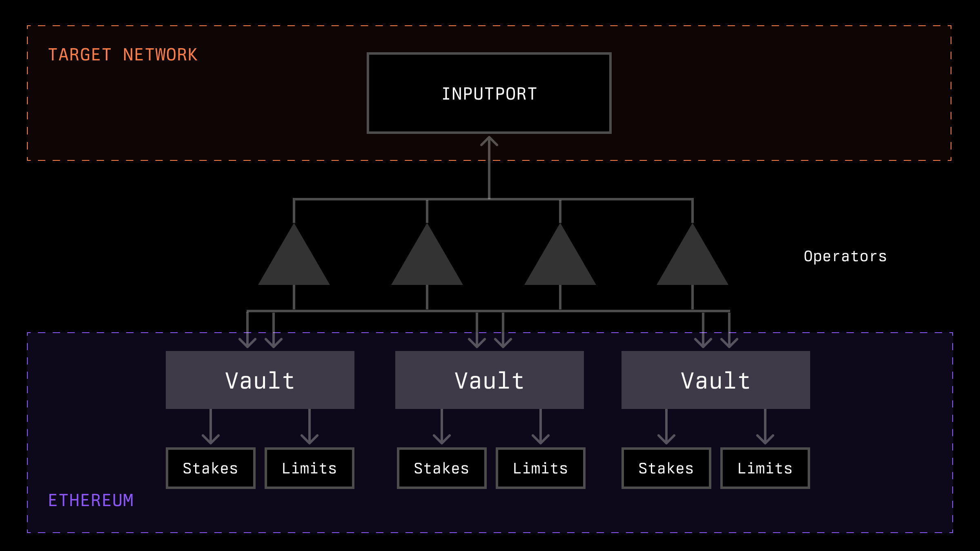Click Stakes box under left Vault
This screenshot has width=980, height=551.
click(x=210, y=468)
